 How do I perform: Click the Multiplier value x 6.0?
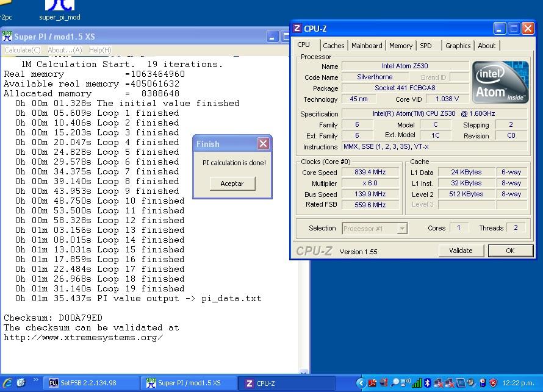(x=370, y=183)
